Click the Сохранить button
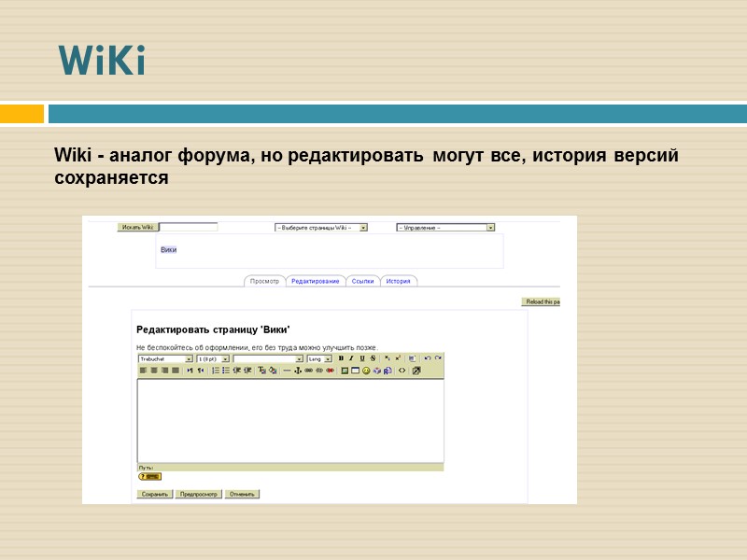 [155, 495]
